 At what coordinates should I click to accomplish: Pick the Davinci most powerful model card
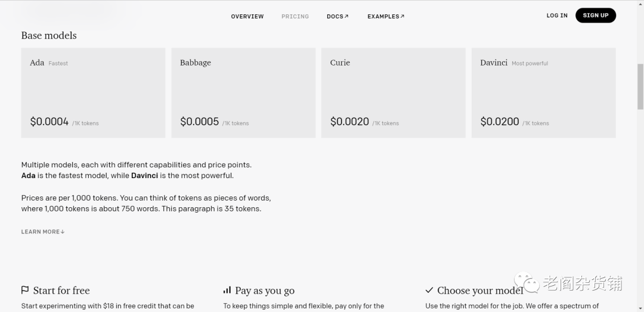point(543,93)
